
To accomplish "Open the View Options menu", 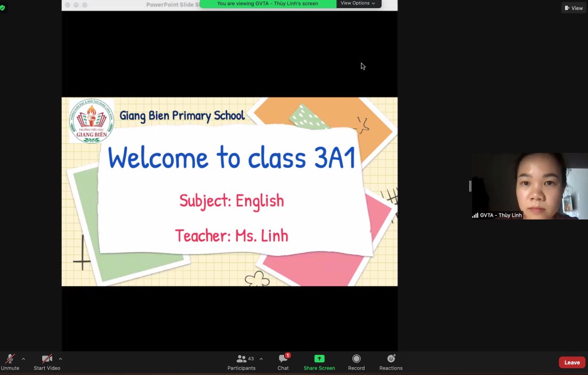I will pos(358,3).
